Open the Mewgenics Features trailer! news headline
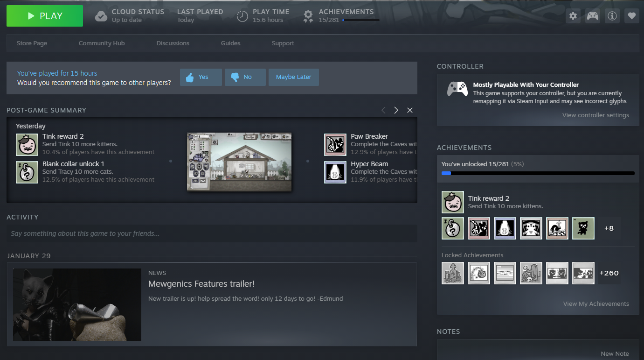 pos(201,284)
